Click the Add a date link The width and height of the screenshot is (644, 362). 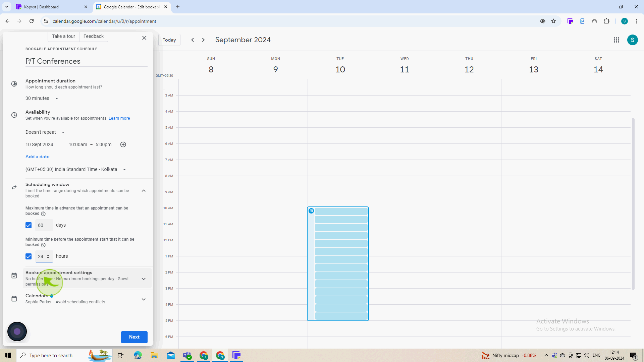38,157
